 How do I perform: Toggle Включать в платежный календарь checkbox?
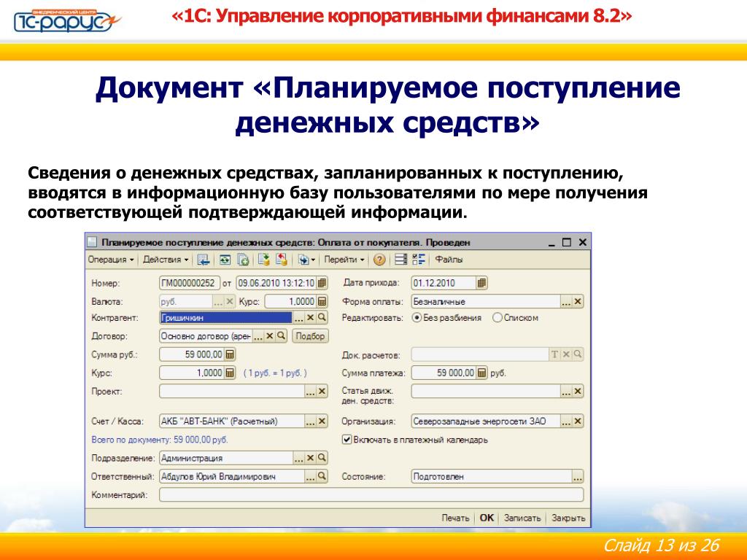(x=347, y=440)
